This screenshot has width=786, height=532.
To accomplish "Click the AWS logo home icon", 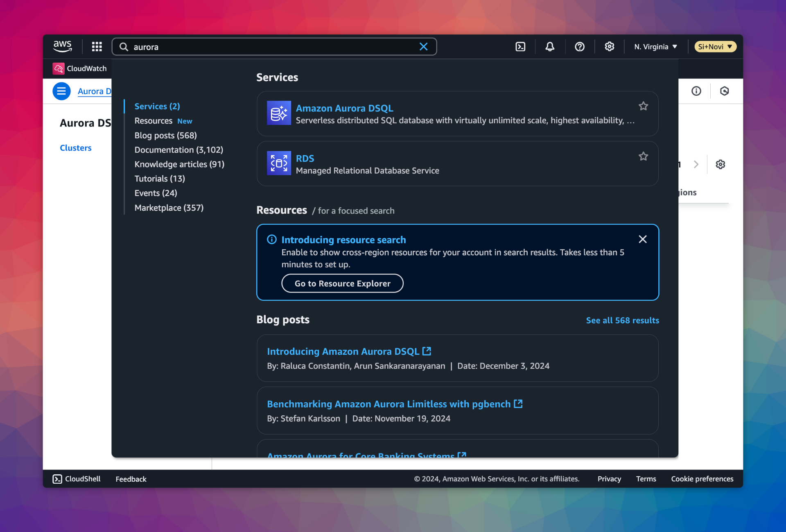I will coord(63,46).
